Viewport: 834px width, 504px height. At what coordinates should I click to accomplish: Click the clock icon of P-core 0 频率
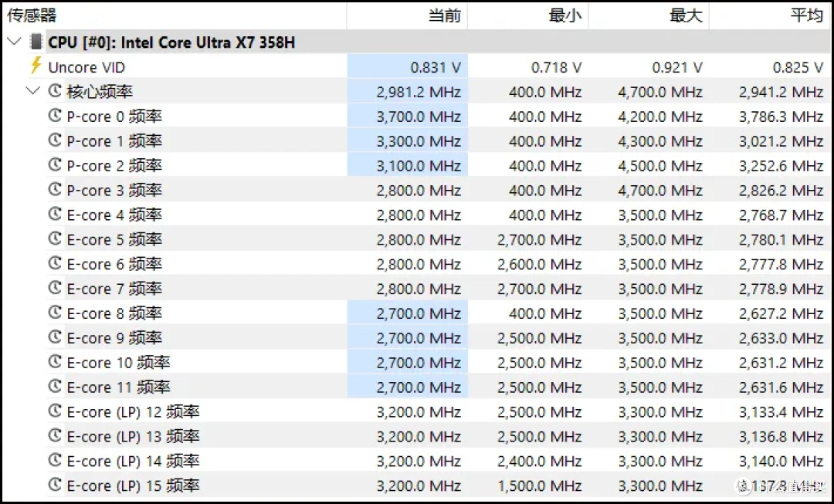point(55,115)
